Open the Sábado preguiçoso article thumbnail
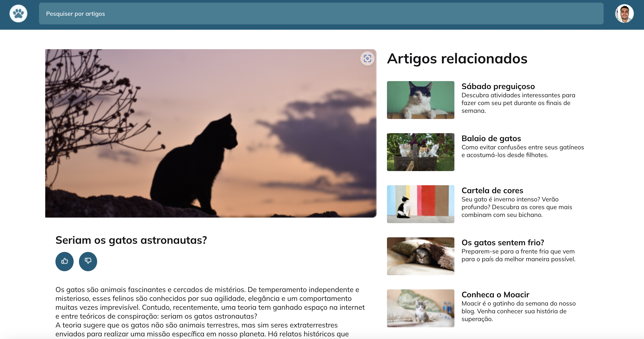This screenshot has width=644, height=339. pos(420,100)
